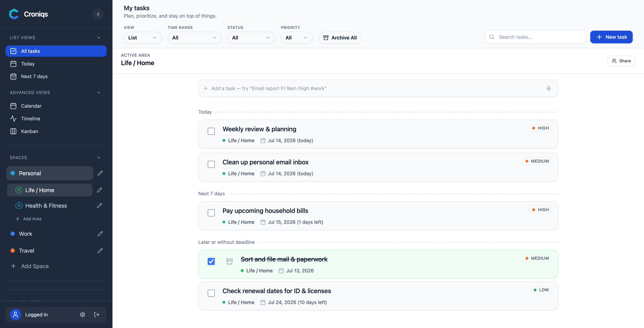Click the New task button
This screenshot has width=644, height=328.
pyautogui.click(x=611, y=37)
